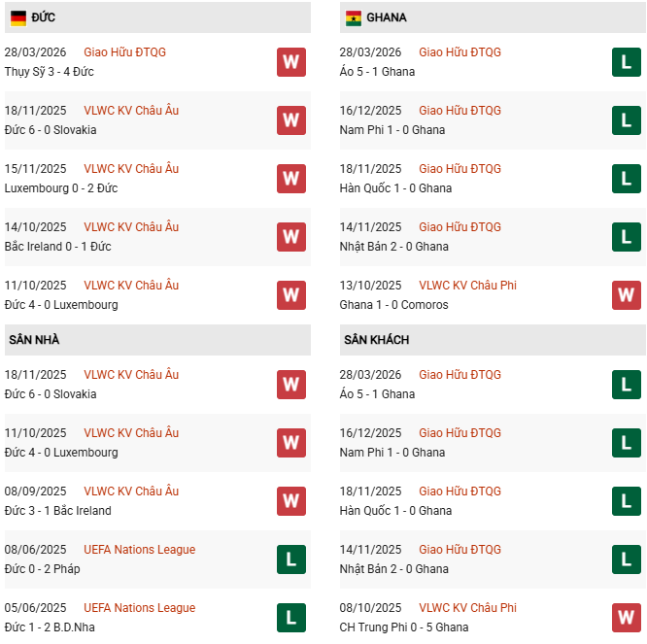Select the Sân Khách section header
The width and height of the screenshot is (647, 644).
click(376, 340)
